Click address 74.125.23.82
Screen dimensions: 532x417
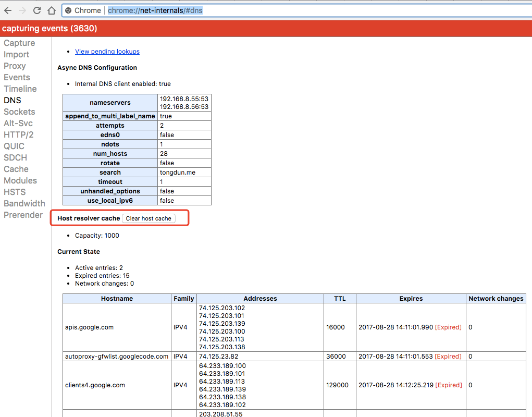[x=218, y=357]
